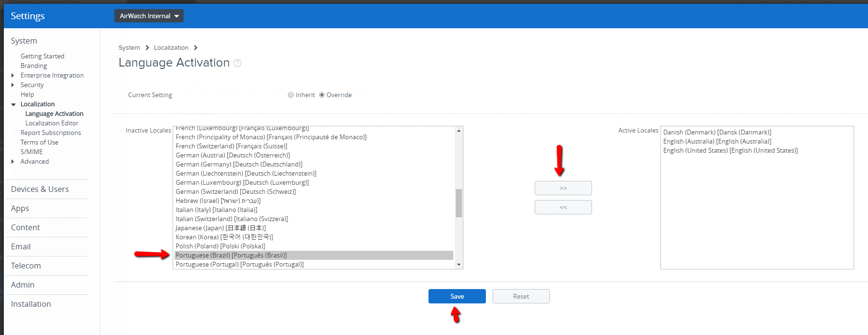Open the Email section
868x335 pixels.
(x=21, y=246)
